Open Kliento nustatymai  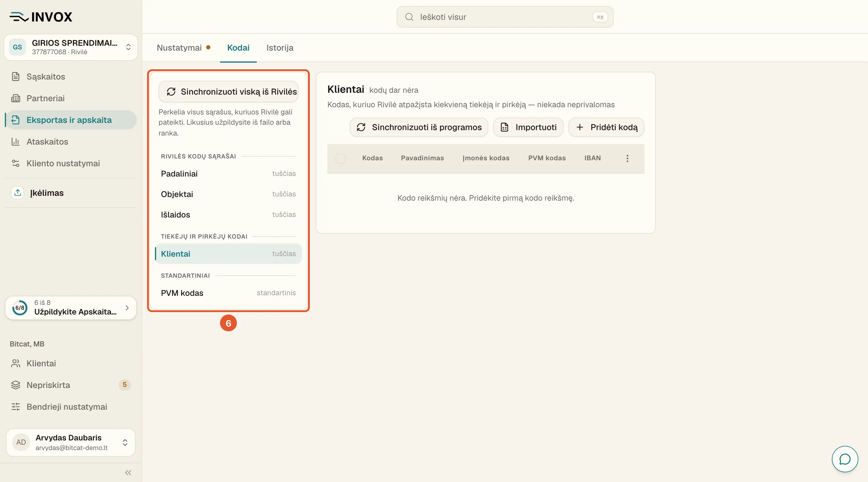(x=71, y=163)
